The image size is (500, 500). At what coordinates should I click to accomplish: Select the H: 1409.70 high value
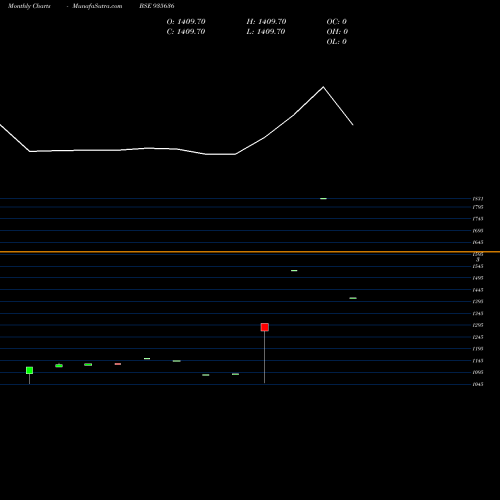266,22
